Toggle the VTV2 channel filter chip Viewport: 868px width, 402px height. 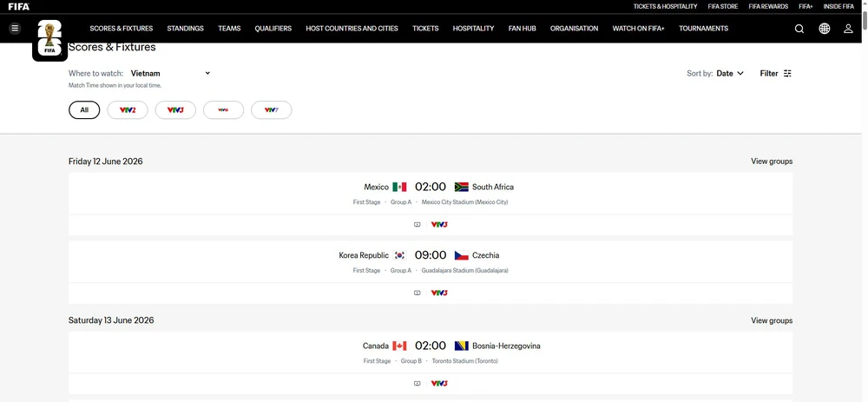point(128,110)
